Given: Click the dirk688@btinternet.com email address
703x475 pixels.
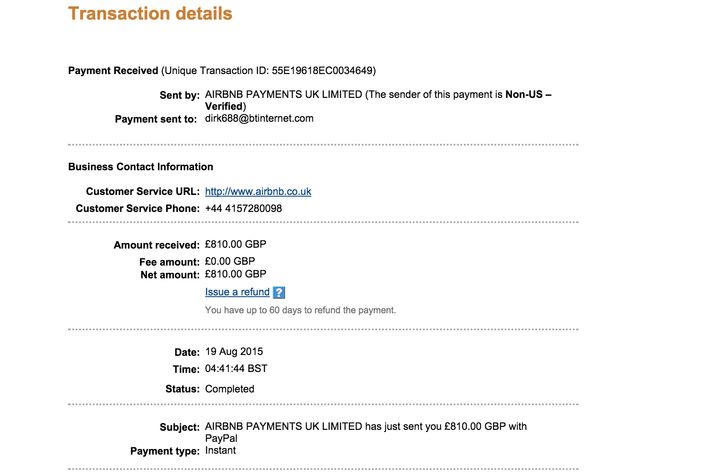Looking at the screenshot, I should coord(259,118).
